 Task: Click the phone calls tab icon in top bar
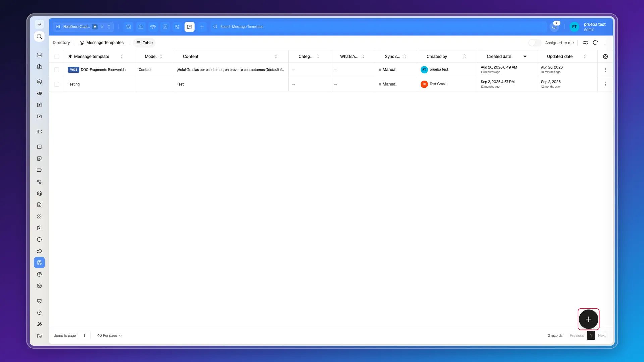click(x=177, y=27)
